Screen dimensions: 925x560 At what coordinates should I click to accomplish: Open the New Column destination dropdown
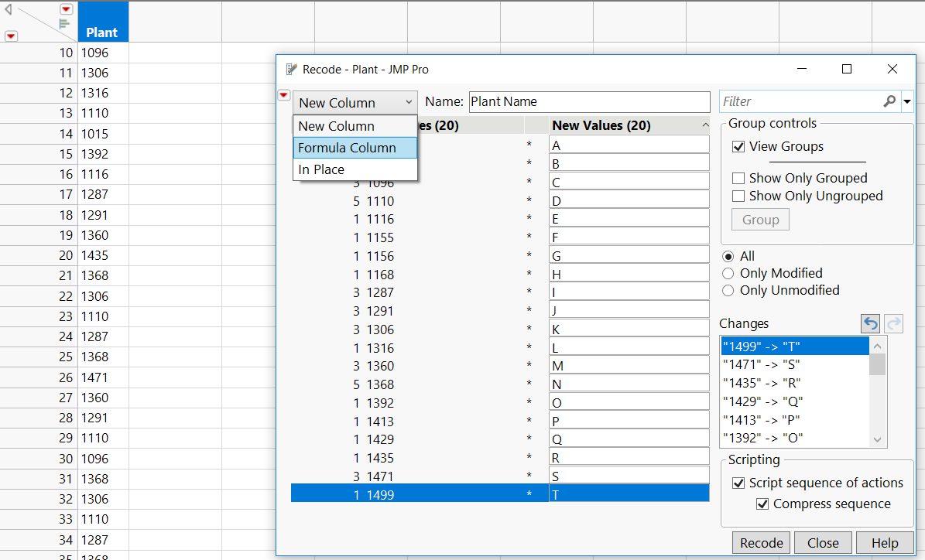pyautogui.click(x=355, y=102)
